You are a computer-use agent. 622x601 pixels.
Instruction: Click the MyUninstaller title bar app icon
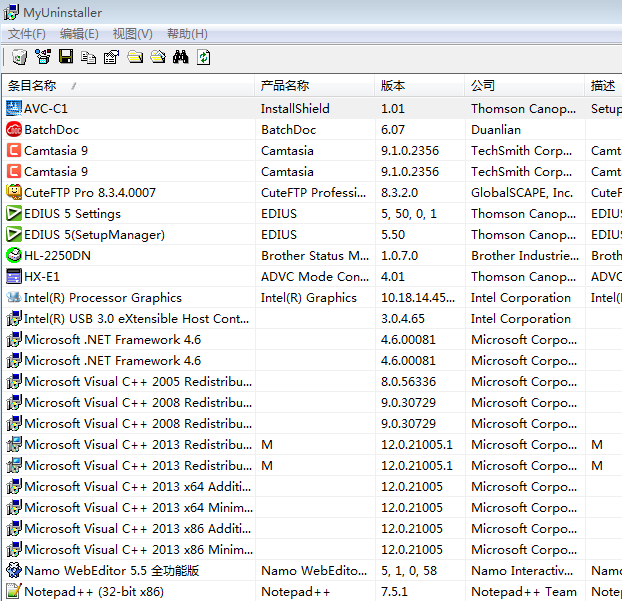(x=11, y=12)
